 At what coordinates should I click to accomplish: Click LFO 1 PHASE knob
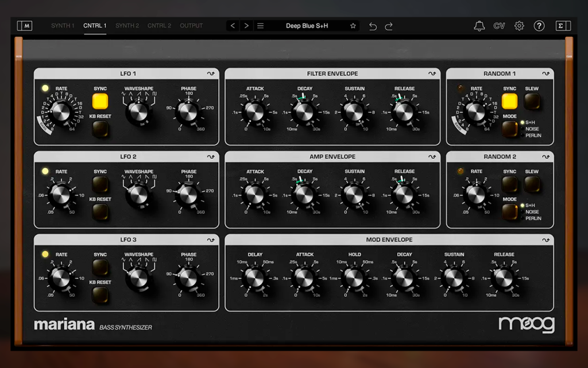click(x=188, y=112)
